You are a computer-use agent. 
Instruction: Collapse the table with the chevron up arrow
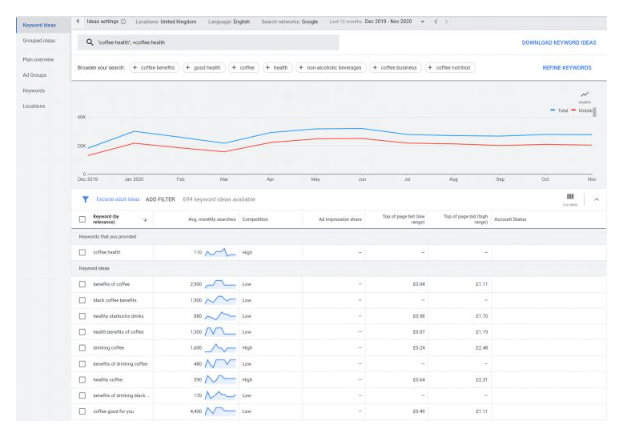[597, 200]
